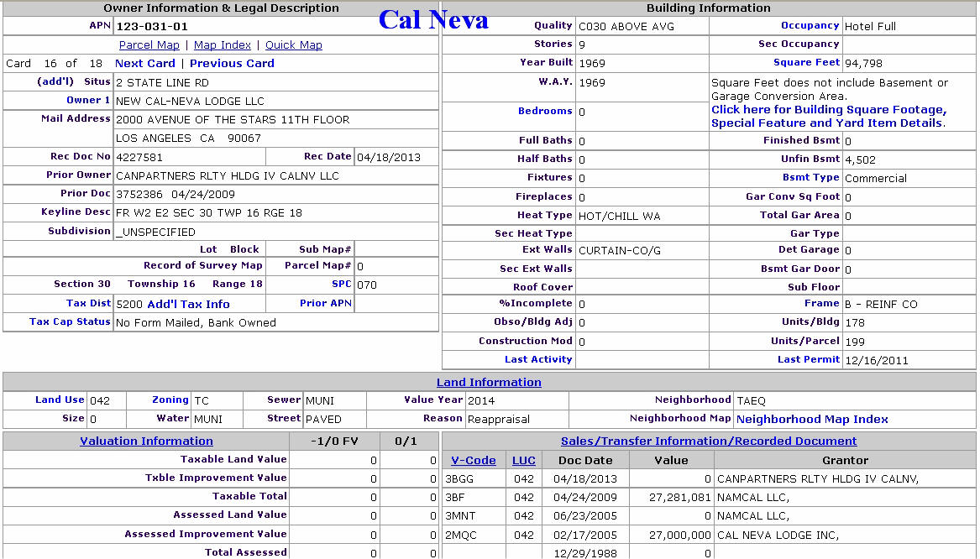Click the Frame label link

(x=821, y=304)
